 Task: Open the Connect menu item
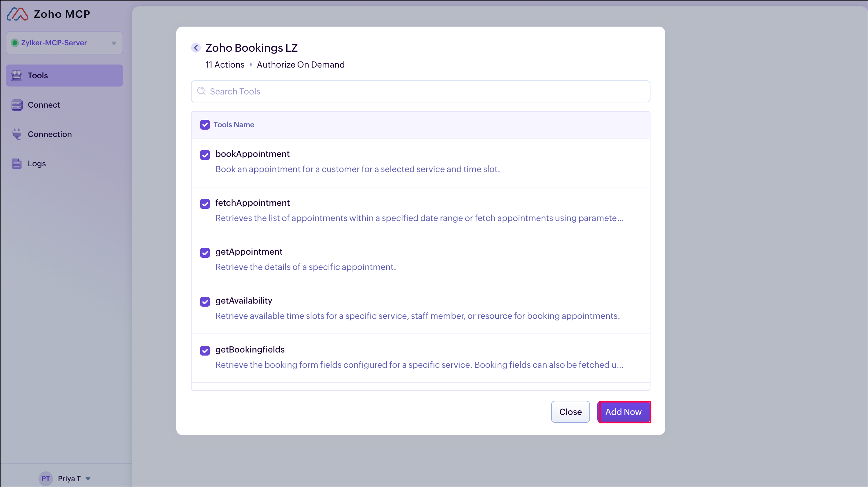(44, 105)
